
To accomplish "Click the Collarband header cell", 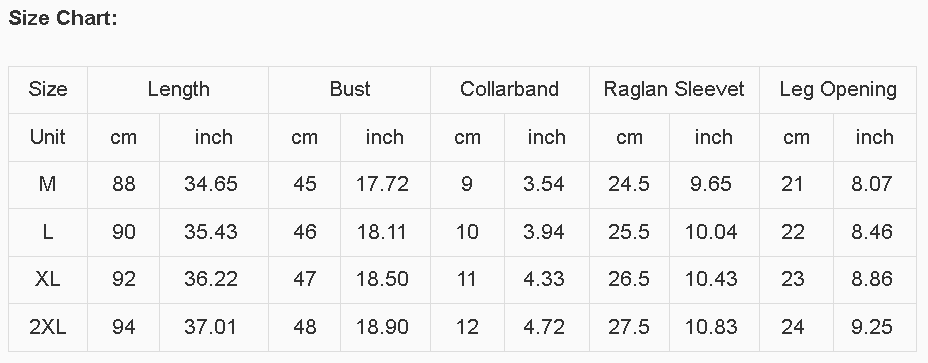I will click(x=510, y=89).
